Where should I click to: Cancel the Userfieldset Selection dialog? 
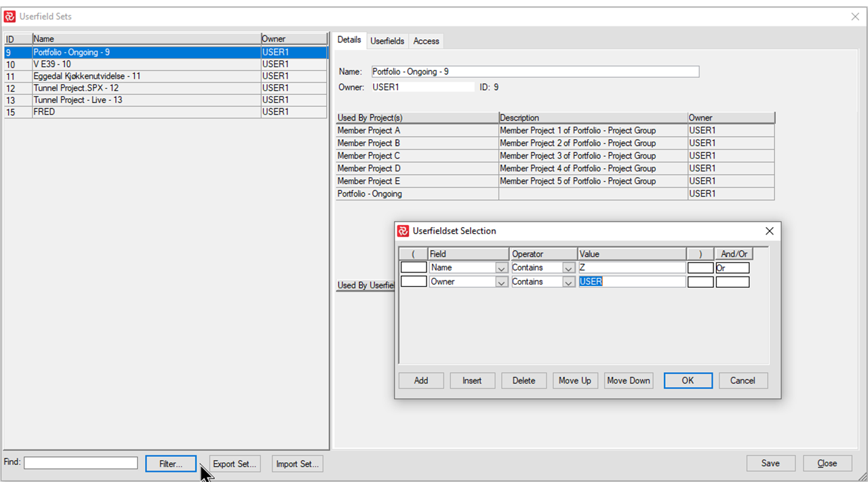[x=743, y=381]
